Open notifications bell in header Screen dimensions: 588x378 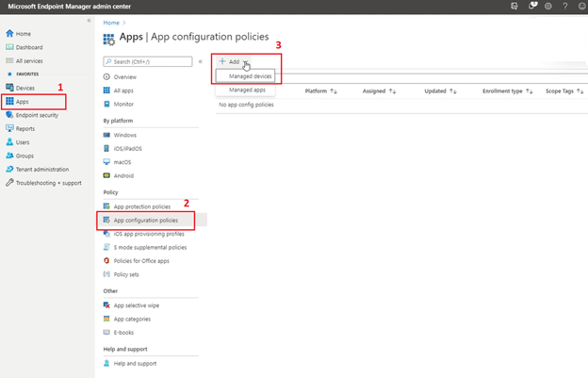pos(532,6)
